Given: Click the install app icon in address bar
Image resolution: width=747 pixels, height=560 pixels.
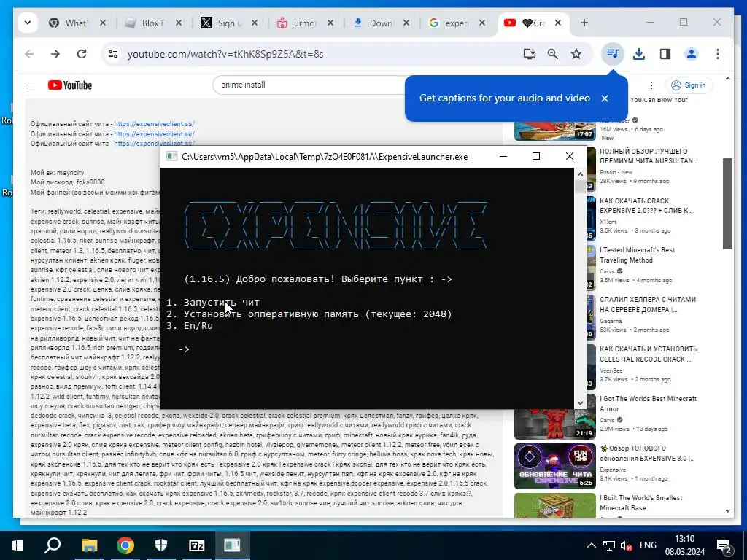Looking at the screenshot, I should click(530, 54).
